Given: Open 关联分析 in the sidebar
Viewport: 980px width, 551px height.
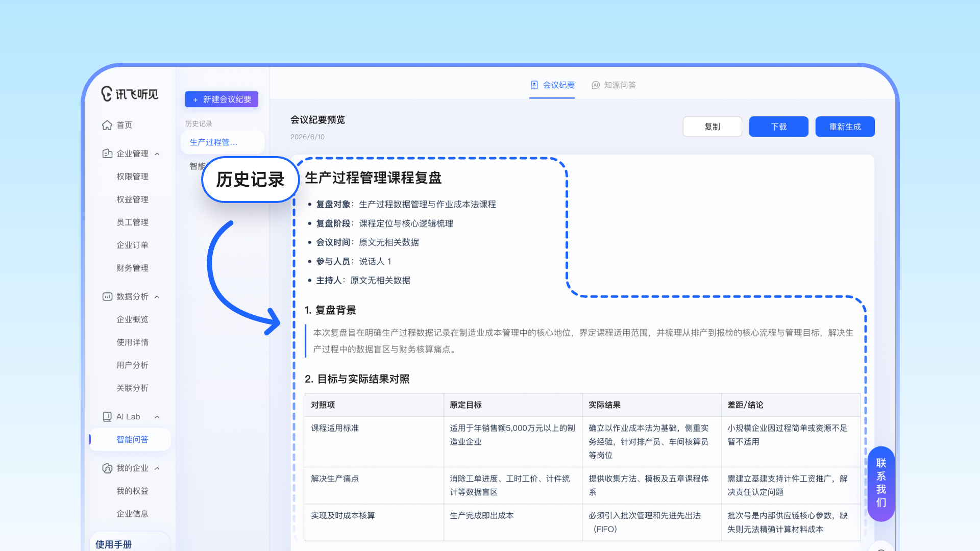Looking at the screenshot, I should [x=132, y=388].
